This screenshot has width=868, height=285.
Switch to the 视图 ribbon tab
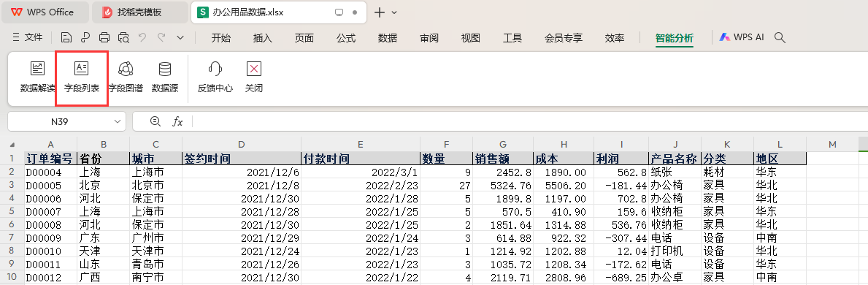tap(471, 38)
